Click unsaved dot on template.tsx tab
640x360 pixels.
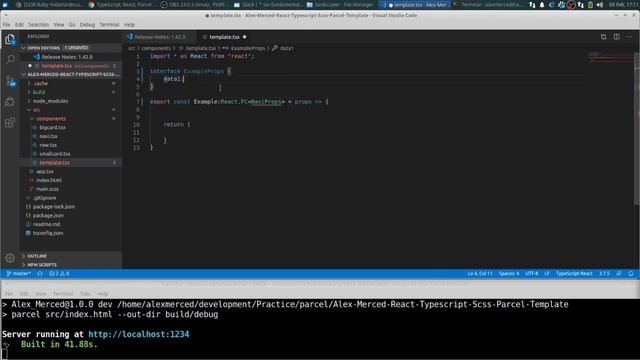tap(244, 37)
